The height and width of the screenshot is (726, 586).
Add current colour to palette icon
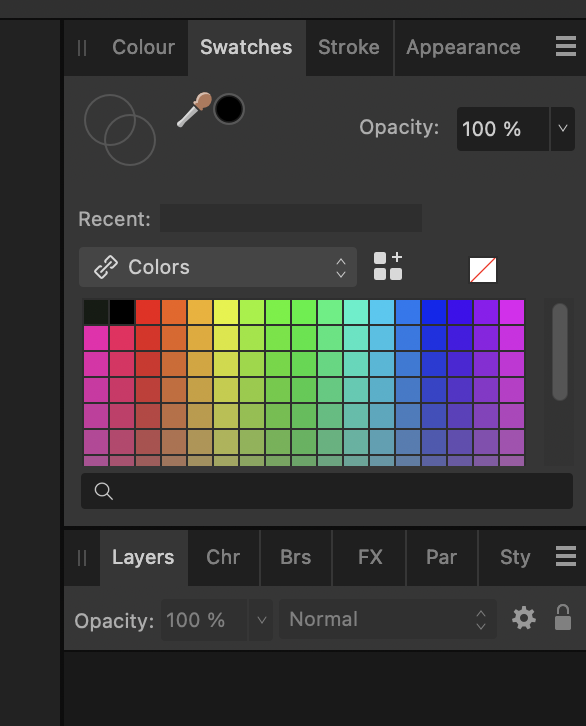pyautogui.click(x=388, y=266)
